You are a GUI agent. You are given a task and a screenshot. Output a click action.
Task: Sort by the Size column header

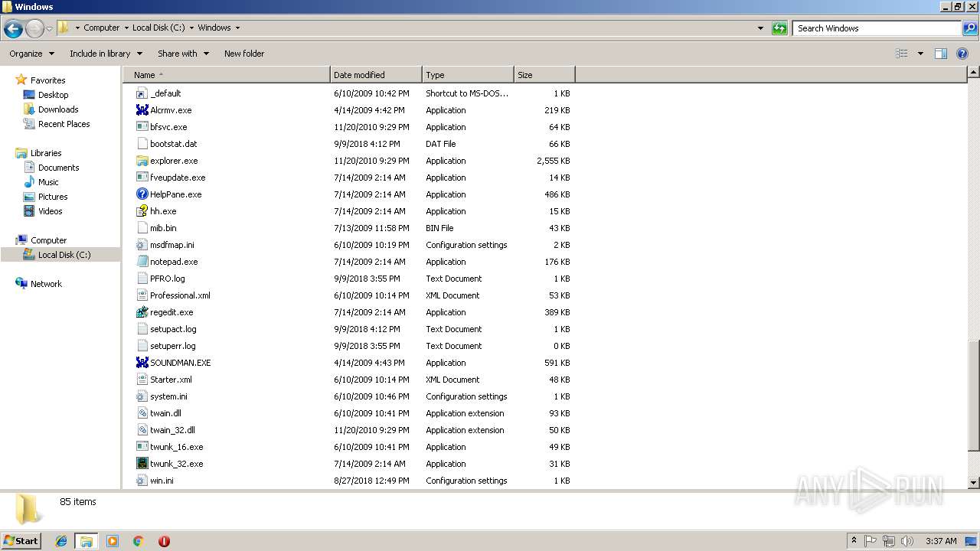[544, 75]
